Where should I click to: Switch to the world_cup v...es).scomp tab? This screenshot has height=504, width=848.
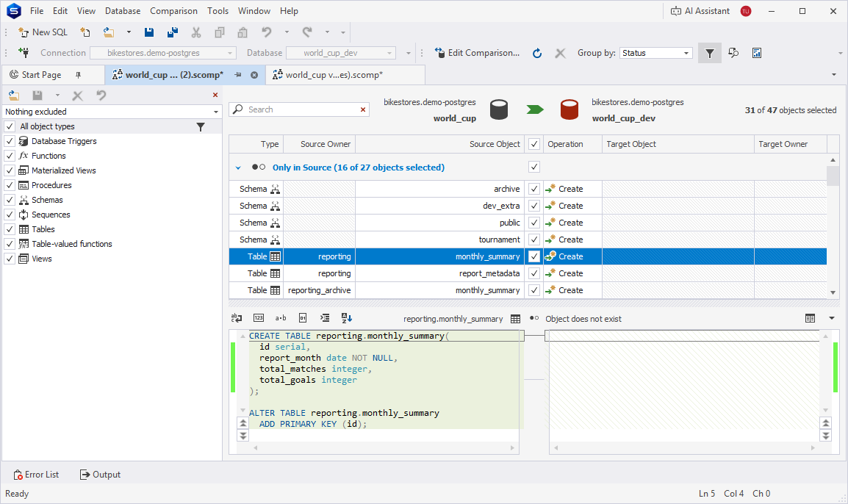(x=334, y=75)
